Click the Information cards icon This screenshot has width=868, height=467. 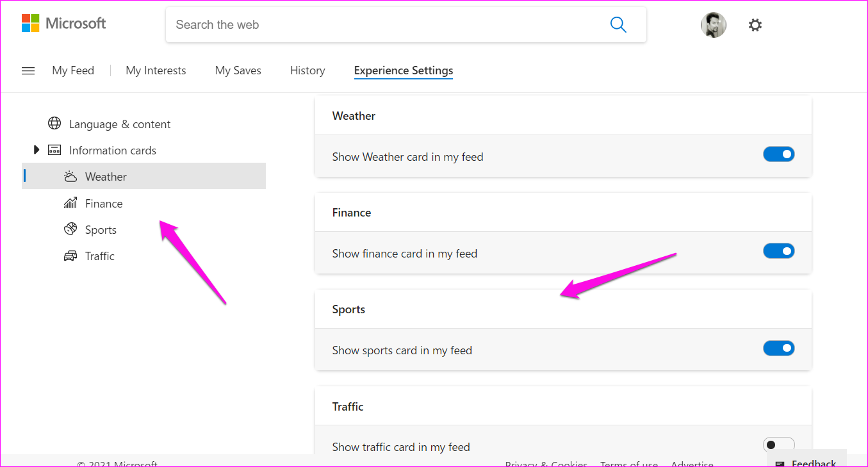(x=54, y=149)
